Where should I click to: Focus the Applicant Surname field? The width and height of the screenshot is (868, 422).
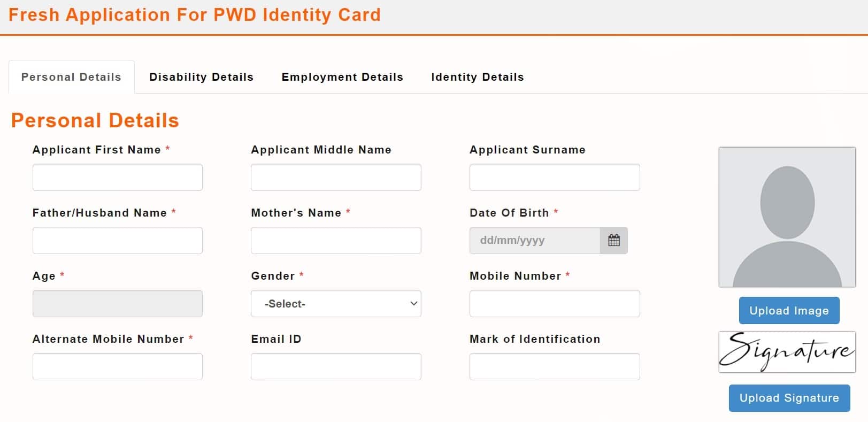(x=554, y=177)
